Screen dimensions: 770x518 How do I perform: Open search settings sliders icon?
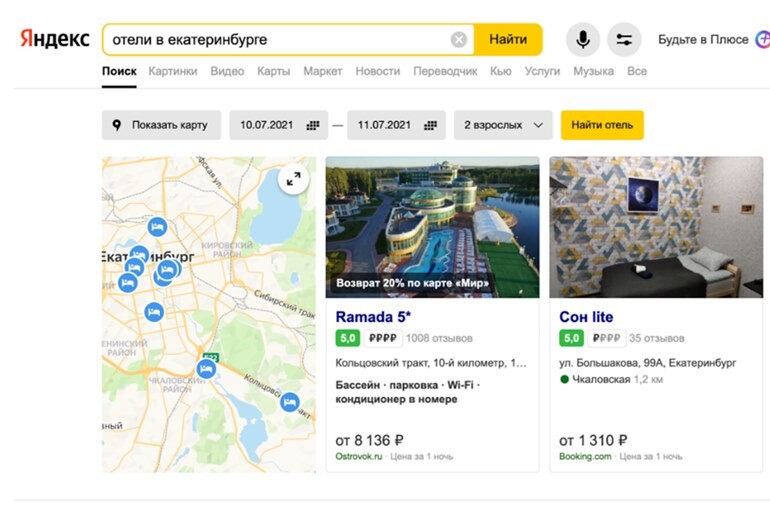point(624,40)
